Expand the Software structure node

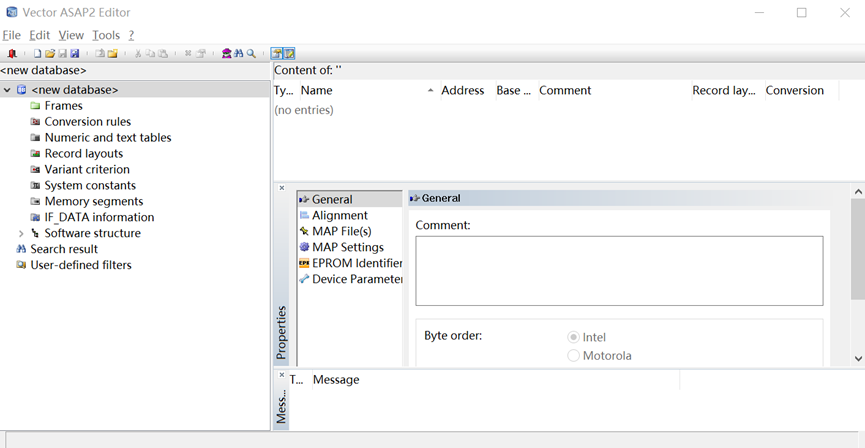[21, 233]
